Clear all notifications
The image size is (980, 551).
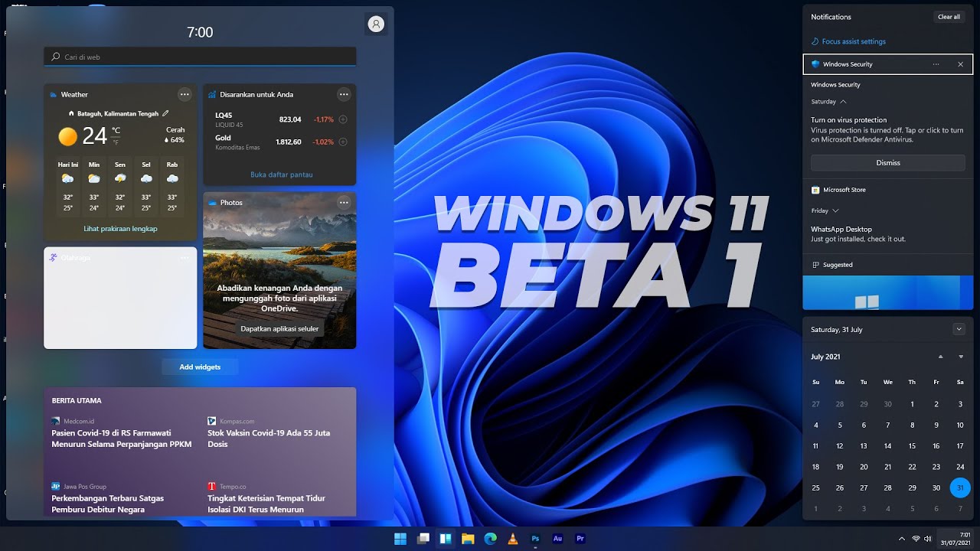coord(949,17)
